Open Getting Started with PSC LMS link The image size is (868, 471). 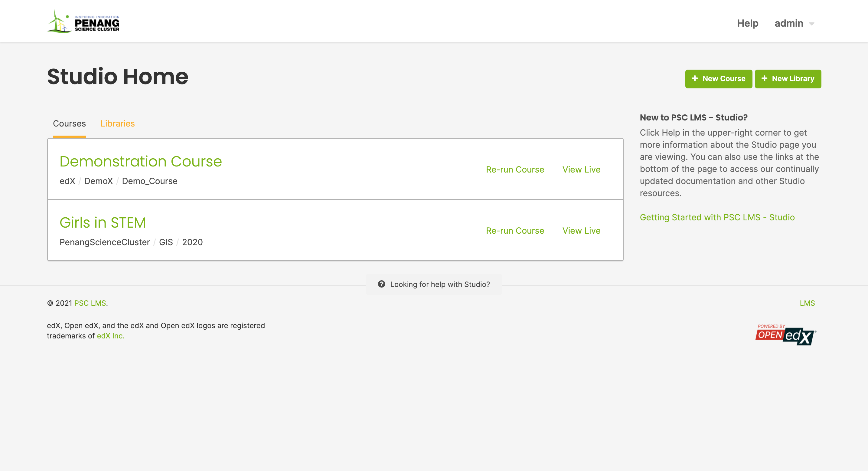717,217
